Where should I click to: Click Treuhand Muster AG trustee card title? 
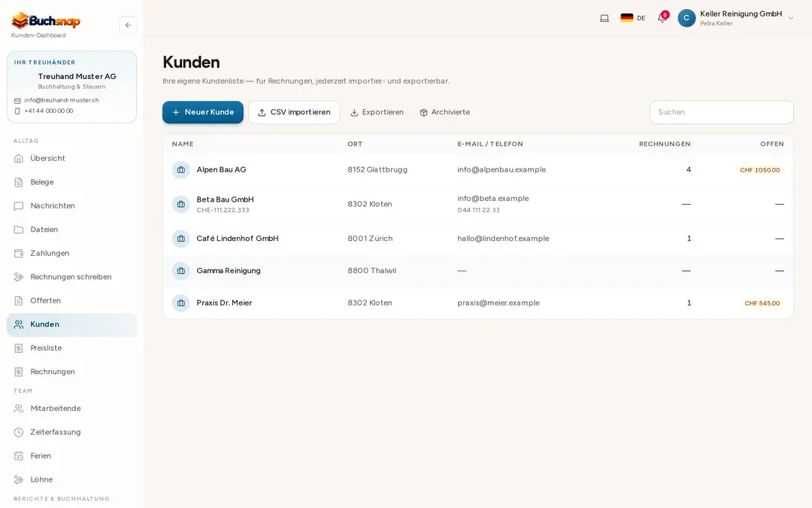click(77, 76)
